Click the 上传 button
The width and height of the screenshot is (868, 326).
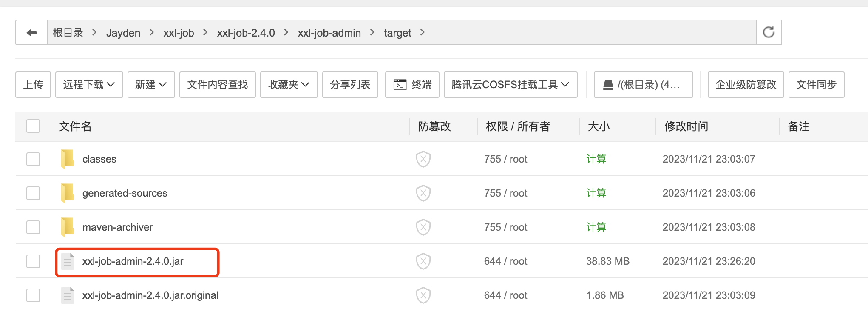click(33, 85)
